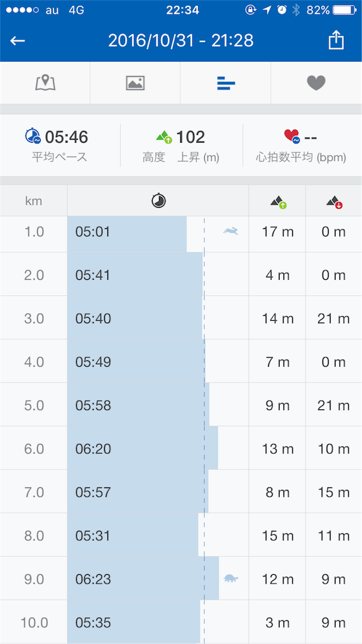Tap the average pace clock icon
The height and width of the screenshot is (644, 362).
pos(33,136)
